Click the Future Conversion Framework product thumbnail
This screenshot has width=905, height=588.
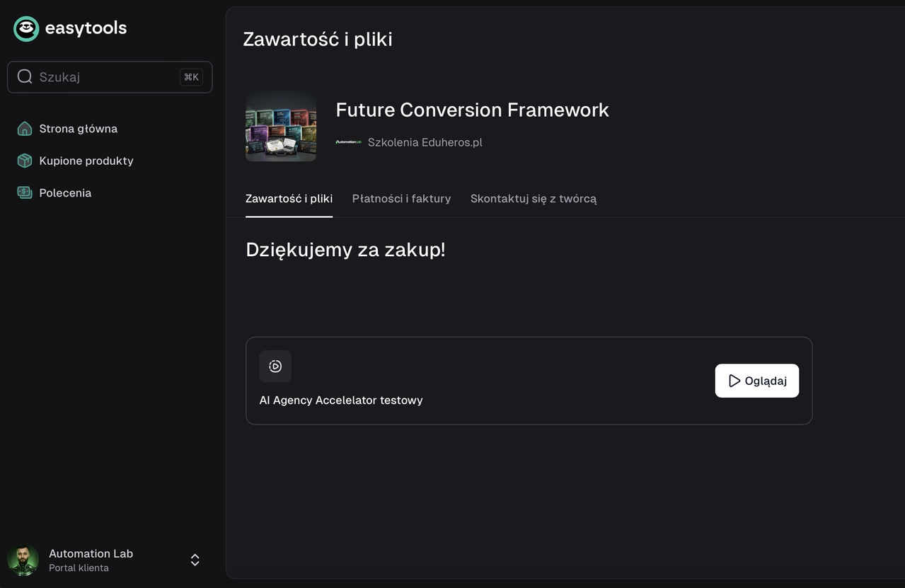pyautogui.click(x=281, y=126)
